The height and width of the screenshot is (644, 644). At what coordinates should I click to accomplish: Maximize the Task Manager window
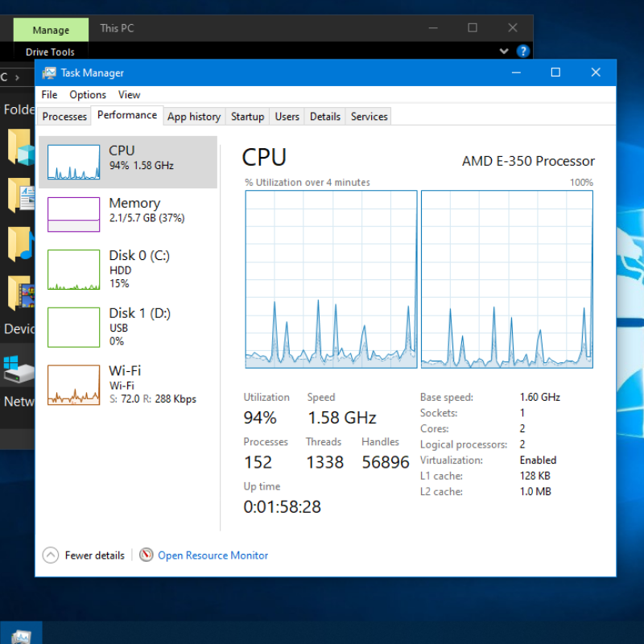(555, 72)
